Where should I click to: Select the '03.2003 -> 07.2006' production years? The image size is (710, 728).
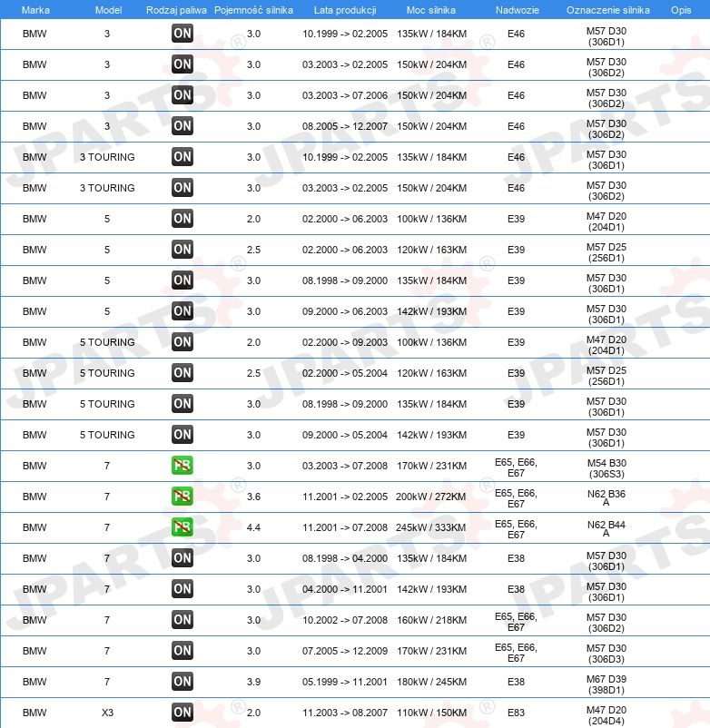pyautogui.click(x=344, y=95)
